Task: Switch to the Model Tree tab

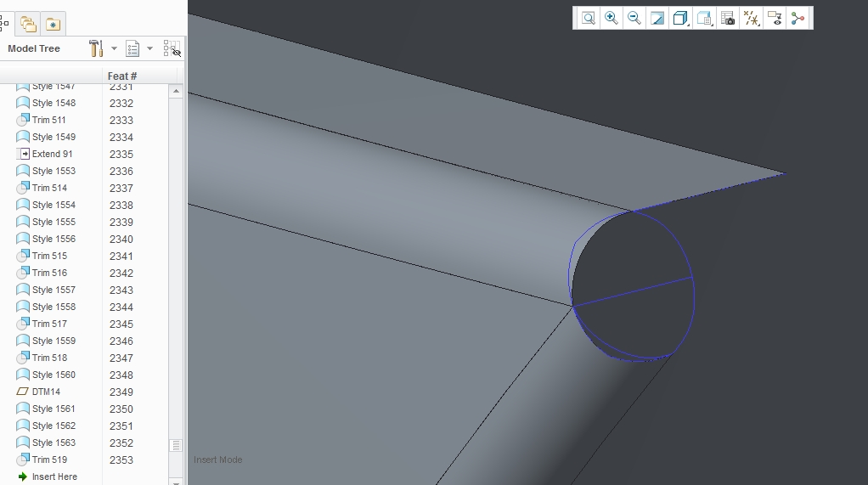Action: (4, 24)
